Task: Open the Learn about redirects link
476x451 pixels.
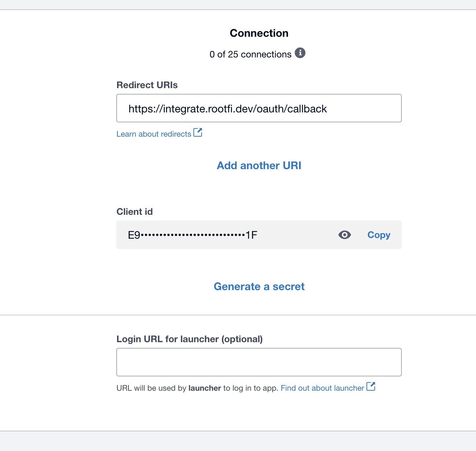Action: click(154, 134)
